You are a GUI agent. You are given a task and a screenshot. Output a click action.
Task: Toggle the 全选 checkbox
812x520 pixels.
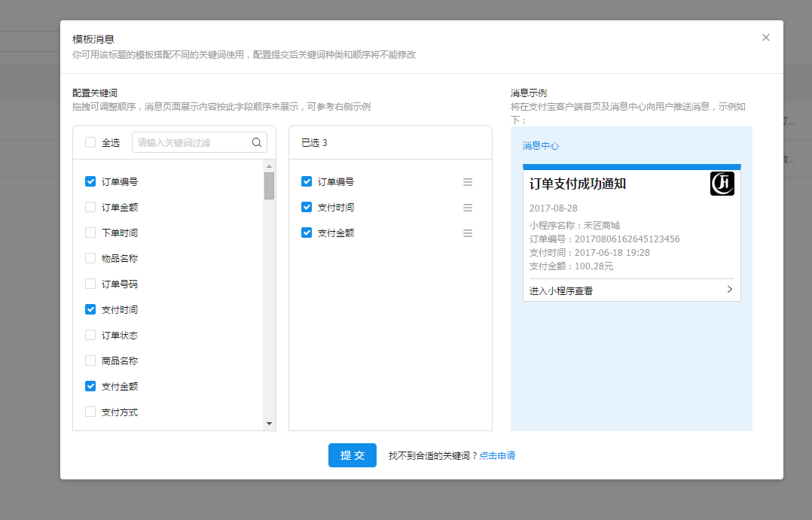pyautogui.click(x=90, y=142)
